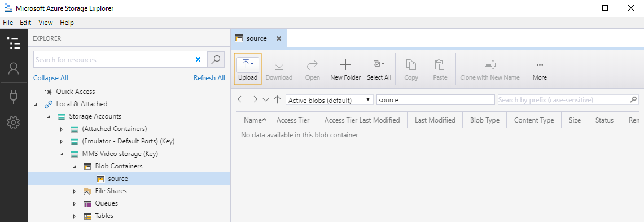Open the Connect plug icon
The height and width of the screenshot is (222, 644).
pyautogui.click(x=14, y=97)
